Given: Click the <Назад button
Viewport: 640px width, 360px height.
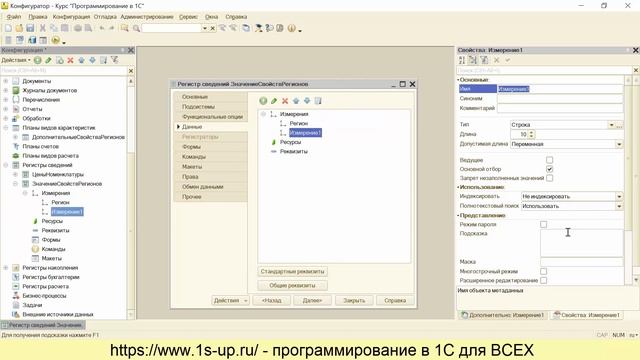Looking at the screenshot, I should [x=272, y=300].
